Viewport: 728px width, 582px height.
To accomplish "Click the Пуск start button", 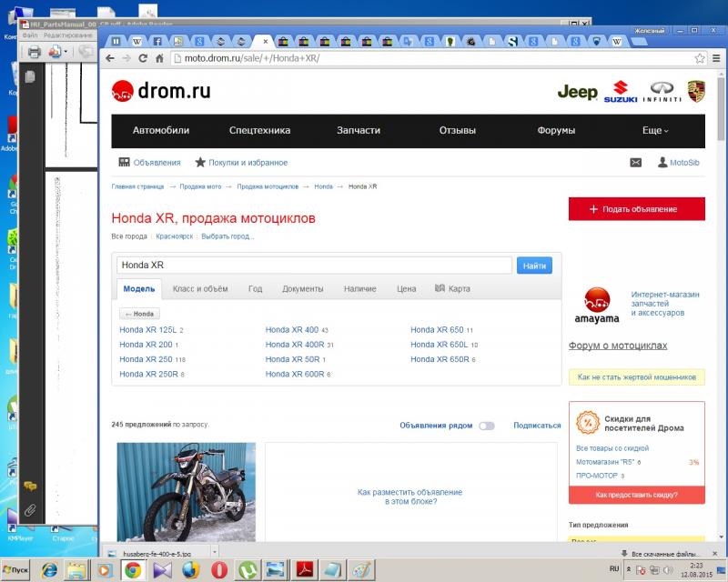I will pos(15,570).
